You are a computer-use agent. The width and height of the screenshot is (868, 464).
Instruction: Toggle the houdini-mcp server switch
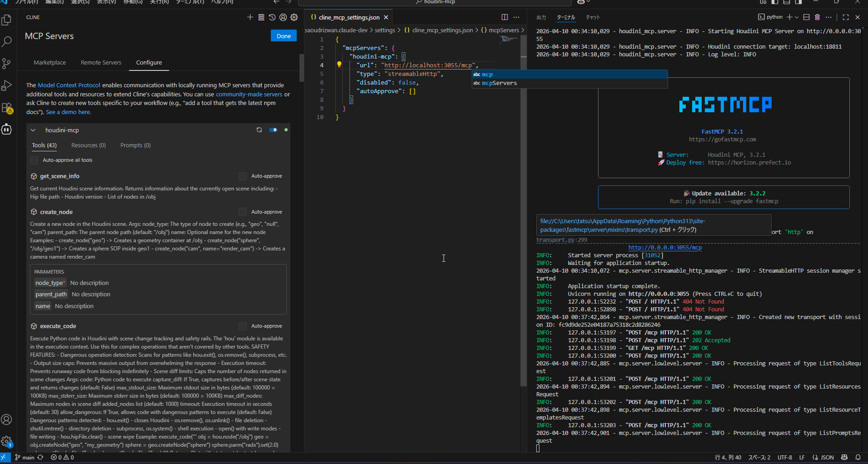[273, 130]
